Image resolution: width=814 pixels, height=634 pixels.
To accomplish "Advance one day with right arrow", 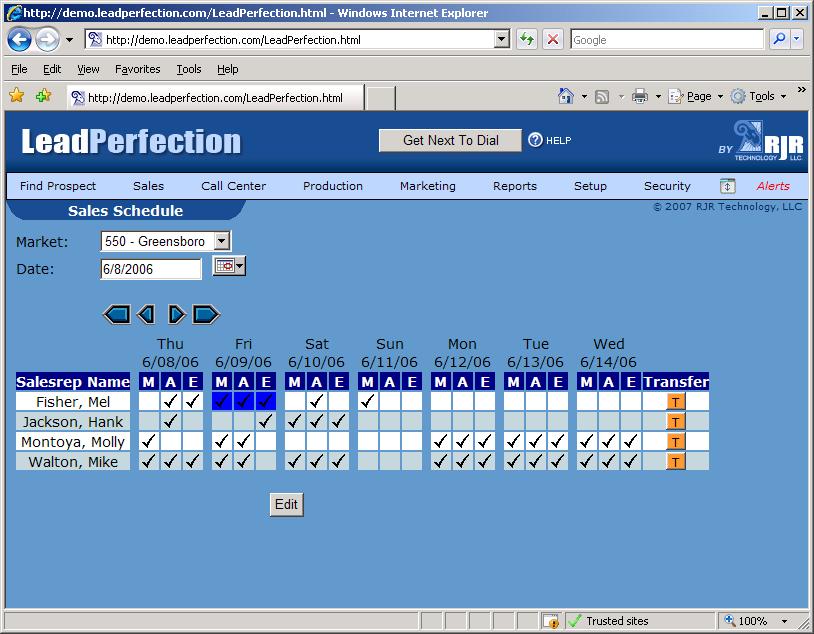I will 177,315.
